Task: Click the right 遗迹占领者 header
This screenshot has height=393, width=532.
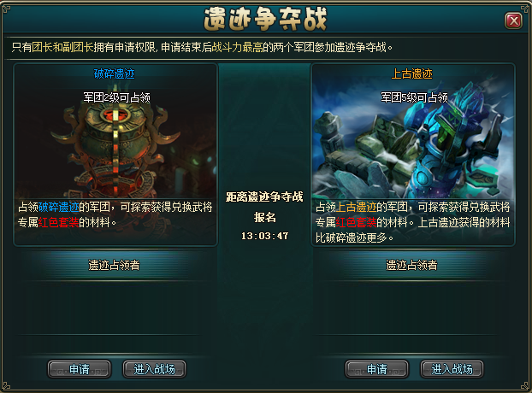Action: [x=411, y=265]
